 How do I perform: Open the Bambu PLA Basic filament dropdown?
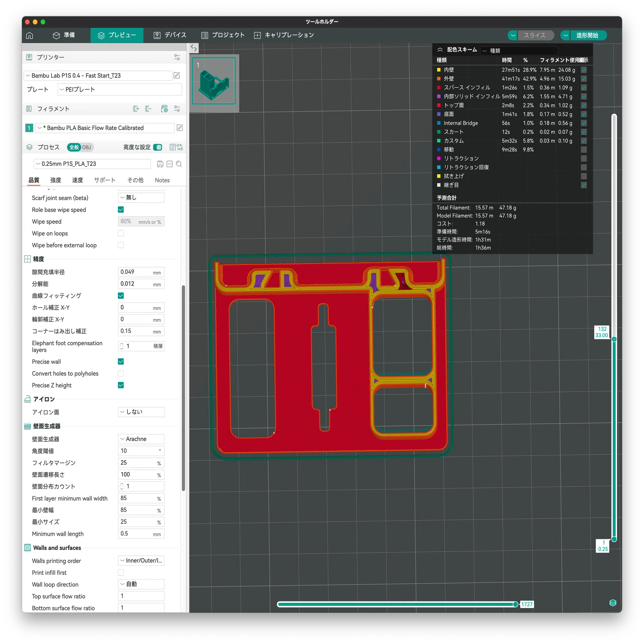[x=105, y=128]
